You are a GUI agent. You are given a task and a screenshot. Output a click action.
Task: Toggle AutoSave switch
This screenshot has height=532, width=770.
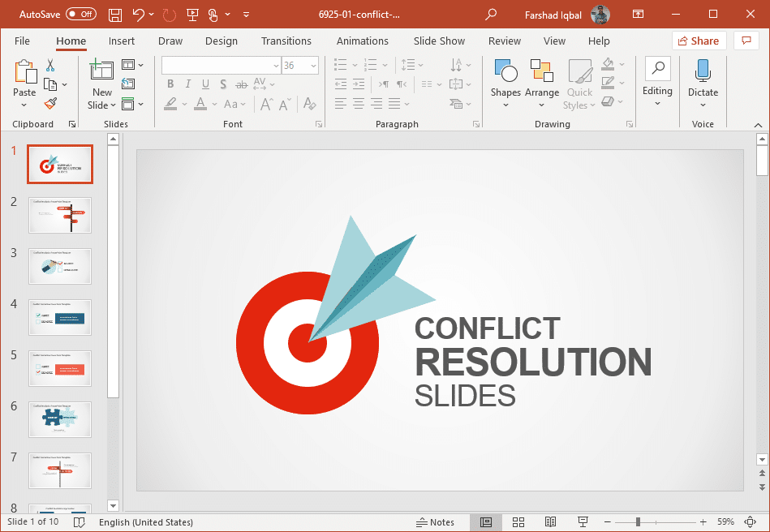pos(80,15)
